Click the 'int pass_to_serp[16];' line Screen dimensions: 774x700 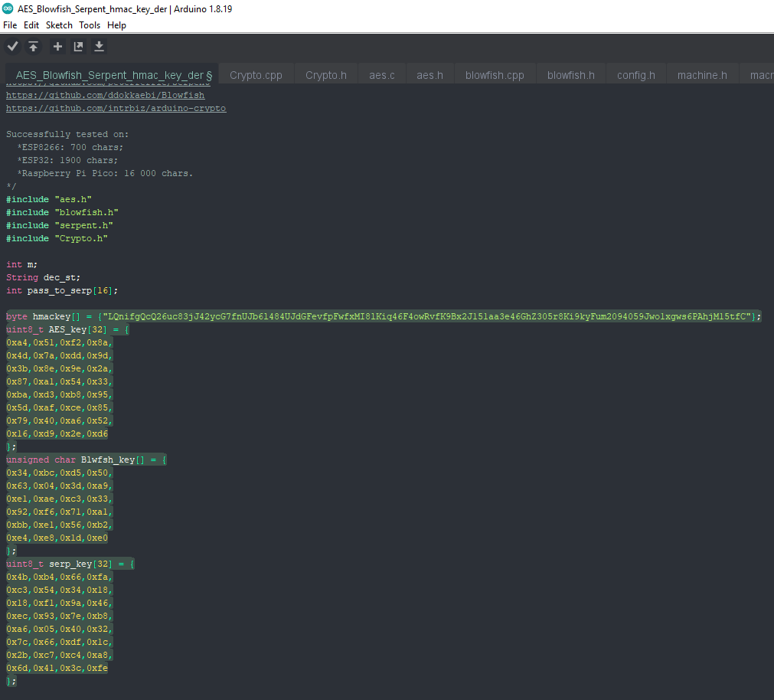tap(62, 291)
